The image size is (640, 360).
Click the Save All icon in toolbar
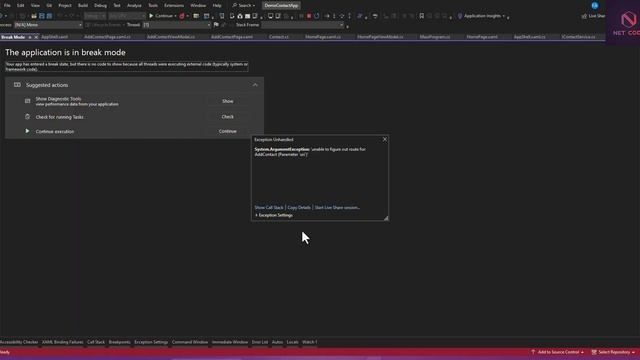pyautogui.click(x=49, y=16)
